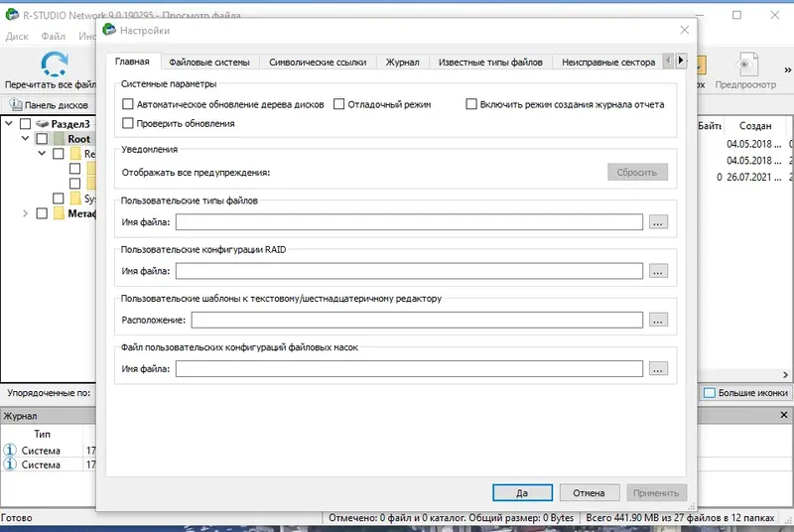This screenshot has height=532, width=794.
Task: Close the Журнал log panel
Action: tap(784, 415)
